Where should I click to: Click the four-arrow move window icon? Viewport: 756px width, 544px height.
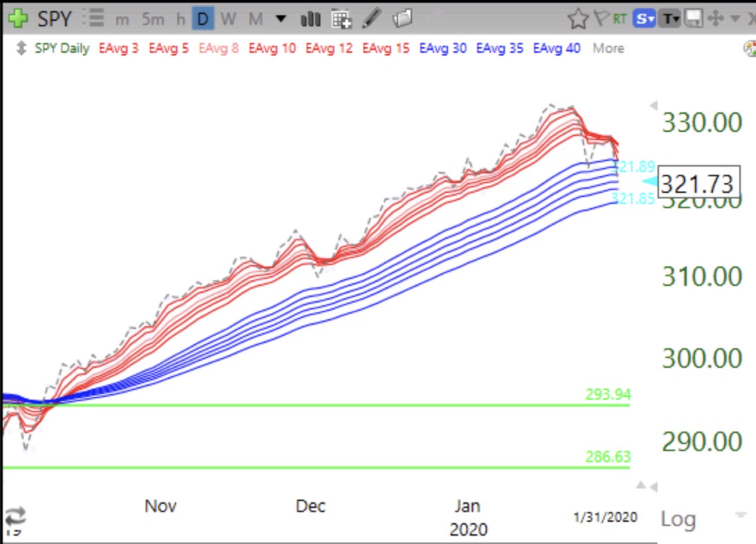[x=716, y=19]
